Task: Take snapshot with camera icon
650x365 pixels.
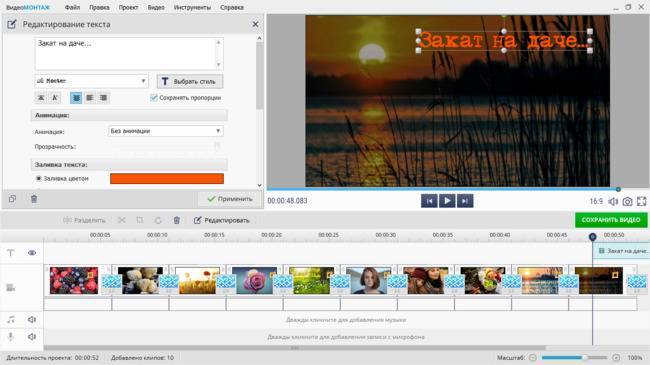Action: pyautogui.click(x=627, y=201)
